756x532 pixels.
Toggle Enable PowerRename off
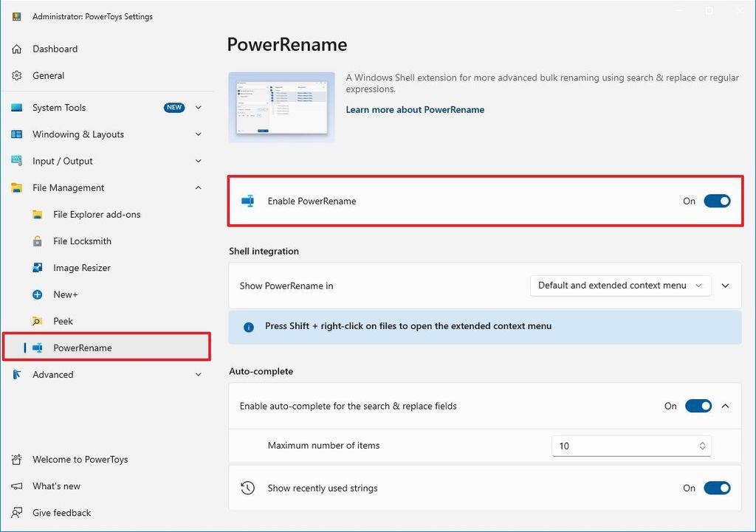[716, 201]
